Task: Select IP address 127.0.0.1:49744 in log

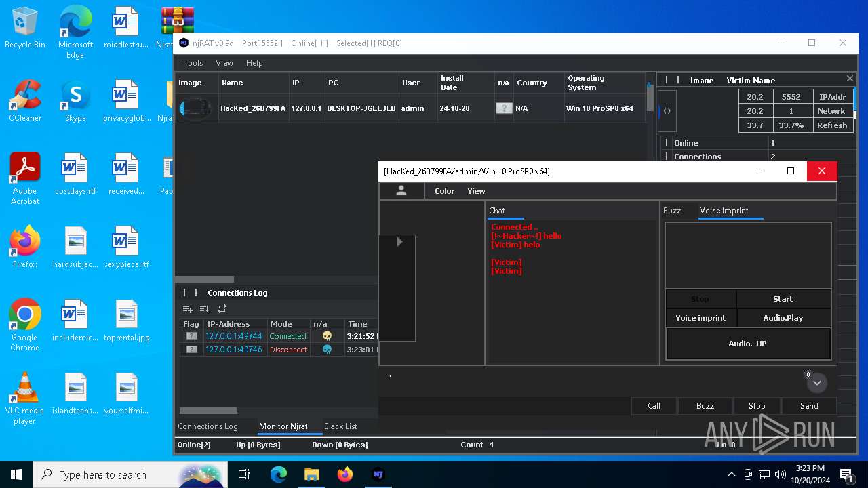Action: coord(234,336)
